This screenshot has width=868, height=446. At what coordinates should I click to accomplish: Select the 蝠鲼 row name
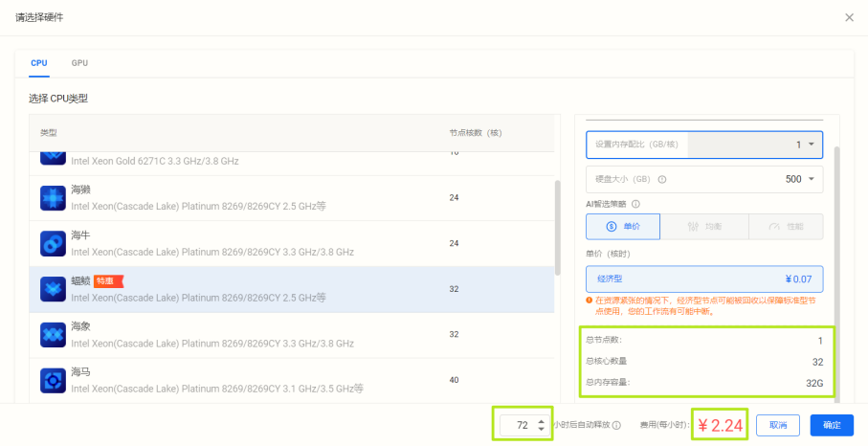click(x=80, y=281)
